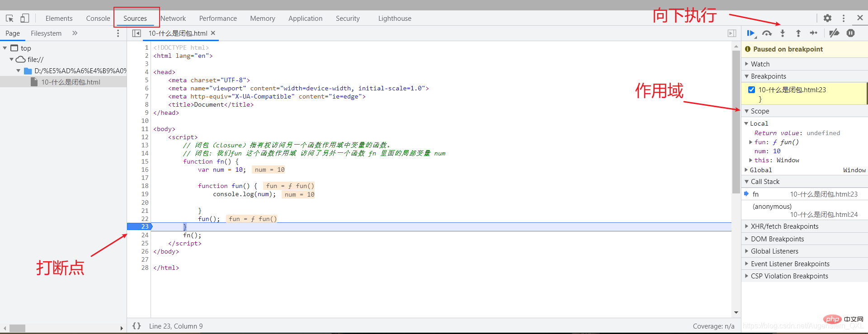This screenshot has height=334, width=868.
Task: Click the Coverage: n/a status text
Action: [713, 326]
